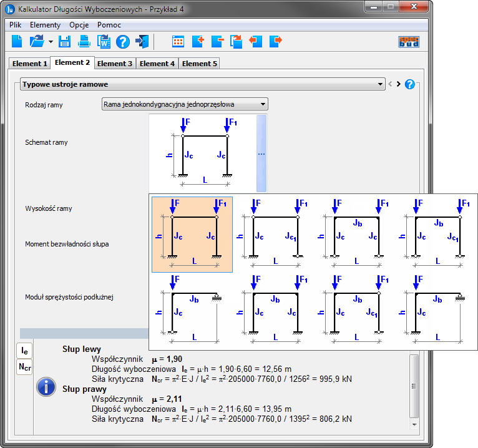Viewport: 478px width, 448px height.
Task: Click the 995,9 kN critical force line
Action: tap(222, 379)
